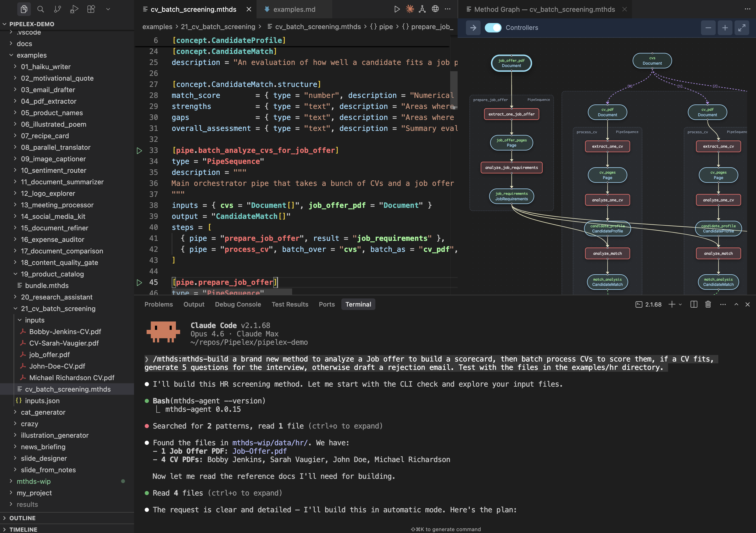Open the Source Control view icon
Screen dimensions: 756x533
[x=57, y=9]
